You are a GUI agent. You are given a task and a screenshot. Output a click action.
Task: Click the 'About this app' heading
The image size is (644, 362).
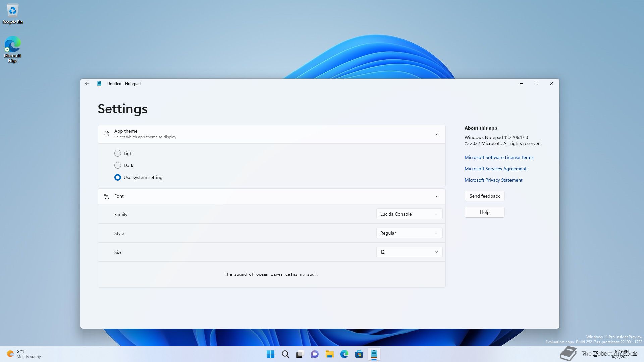coord(481,128)
